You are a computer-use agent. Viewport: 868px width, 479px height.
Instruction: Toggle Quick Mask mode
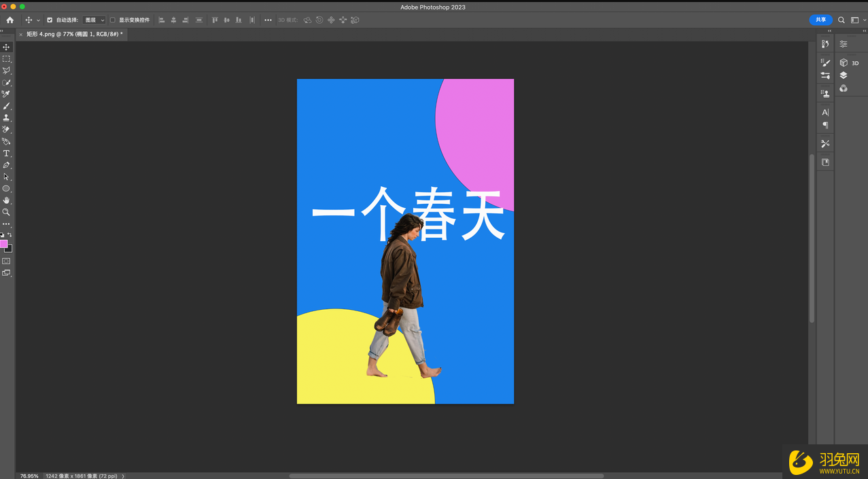pos(6,261)
